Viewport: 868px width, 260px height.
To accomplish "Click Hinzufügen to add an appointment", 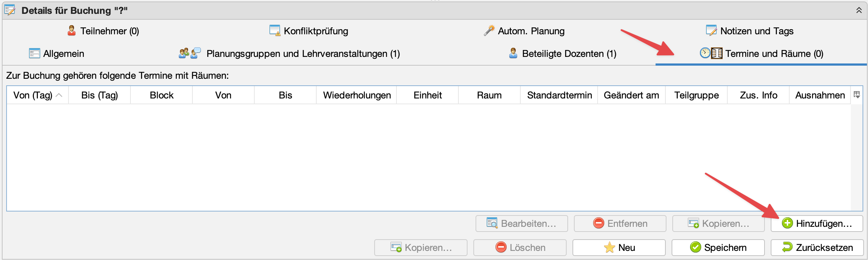I will (x=817, y=224).
